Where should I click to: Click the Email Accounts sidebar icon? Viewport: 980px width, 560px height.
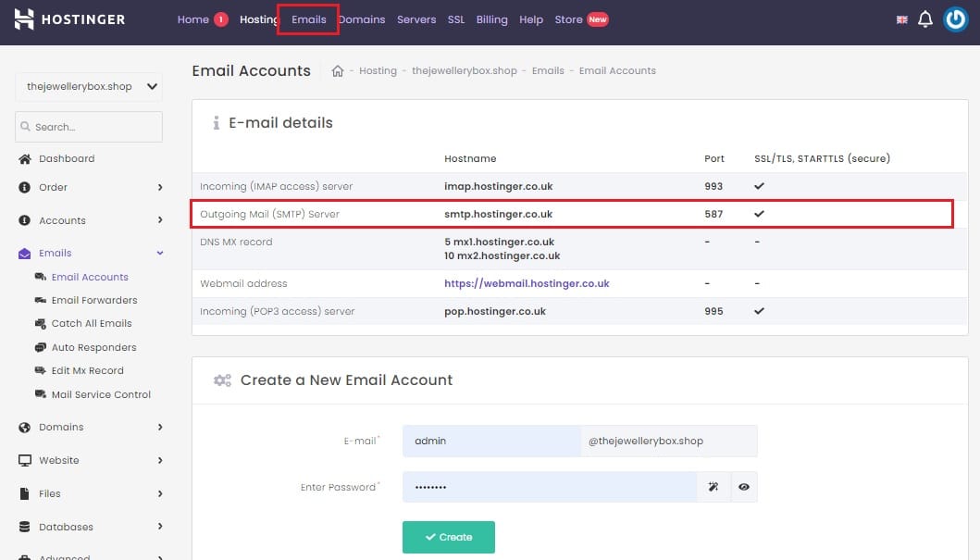[41, 276]
